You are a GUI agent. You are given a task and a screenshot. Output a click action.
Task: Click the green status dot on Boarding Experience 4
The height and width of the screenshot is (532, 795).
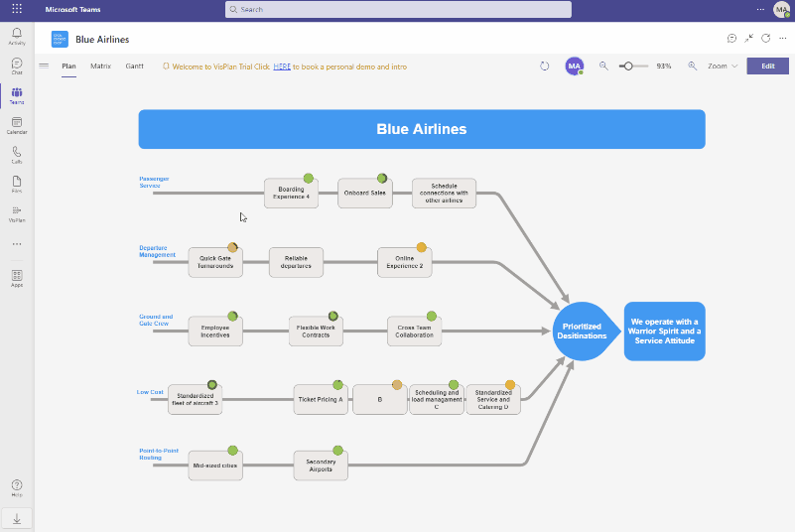tap(309, 178)
